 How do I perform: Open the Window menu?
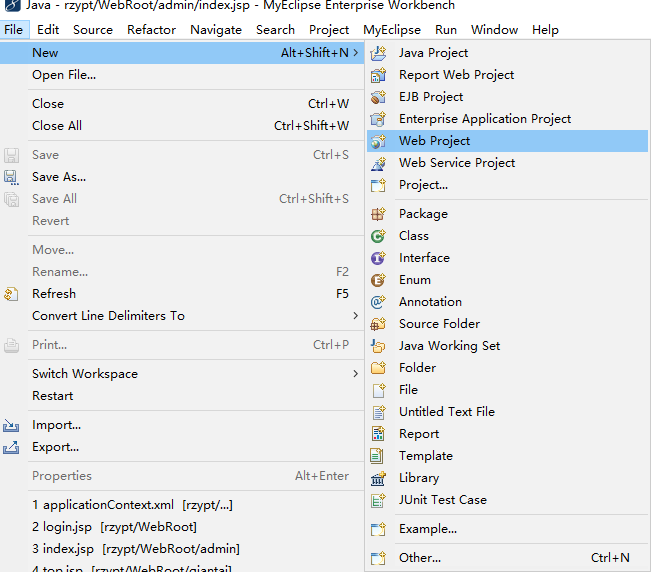point(494,30)
